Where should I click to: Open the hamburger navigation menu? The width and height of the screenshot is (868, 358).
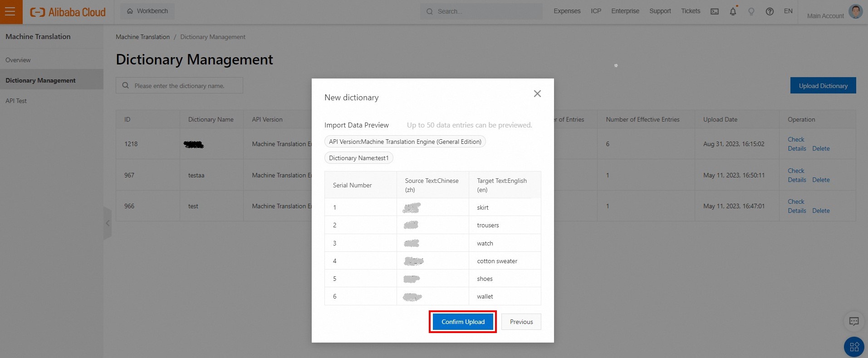10,12
